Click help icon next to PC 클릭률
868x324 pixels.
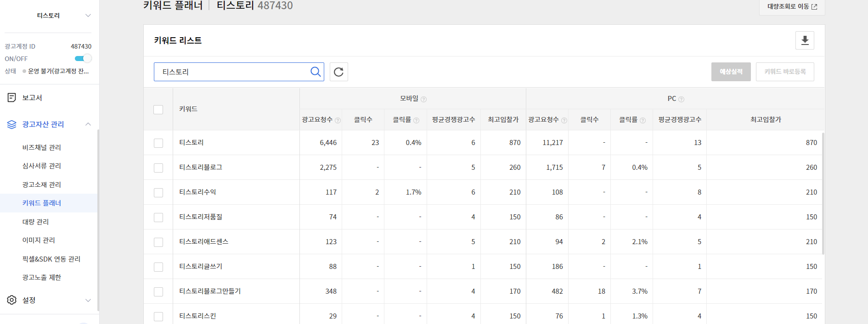click(x=643, y=120)
